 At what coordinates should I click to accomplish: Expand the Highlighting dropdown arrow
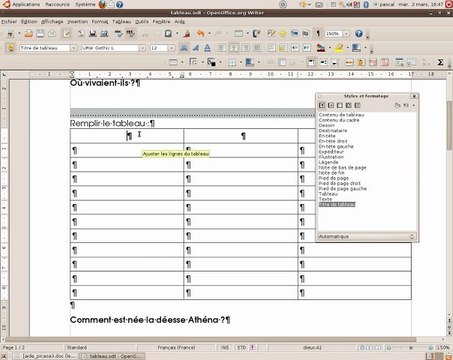347,48
